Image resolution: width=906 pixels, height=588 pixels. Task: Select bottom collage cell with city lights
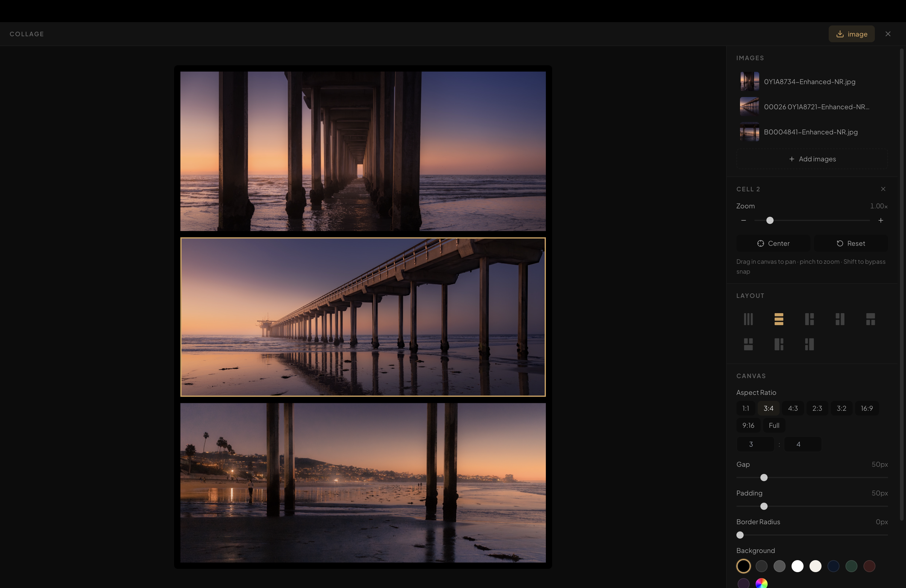[363, 483]
